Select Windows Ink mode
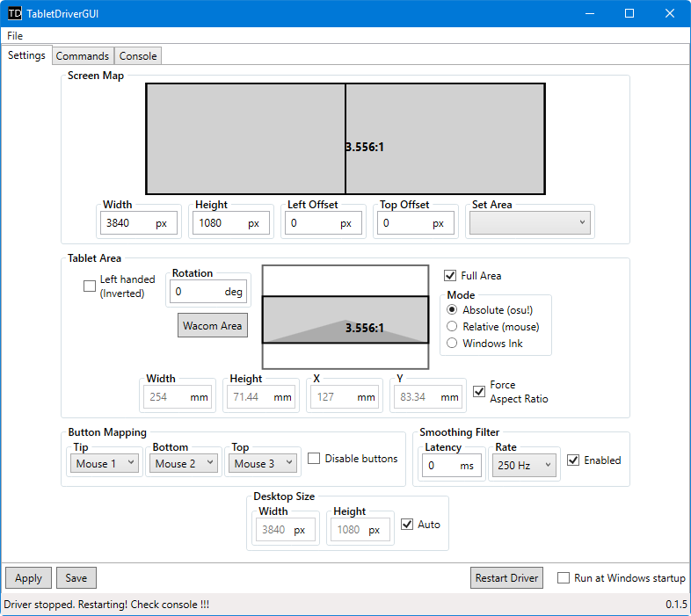 (452, 343)
